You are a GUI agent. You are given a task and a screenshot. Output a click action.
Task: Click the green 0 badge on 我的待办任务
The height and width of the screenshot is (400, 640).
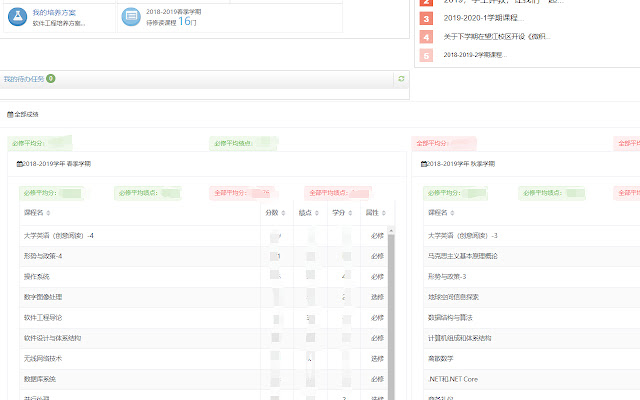[51, 78]
